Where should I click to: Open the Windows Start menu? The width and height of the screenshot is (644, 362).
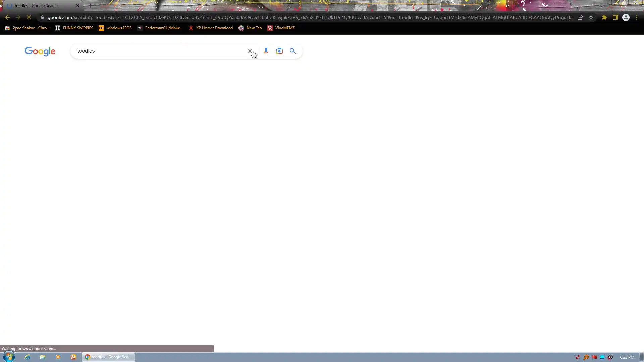[x=9, y=357]
